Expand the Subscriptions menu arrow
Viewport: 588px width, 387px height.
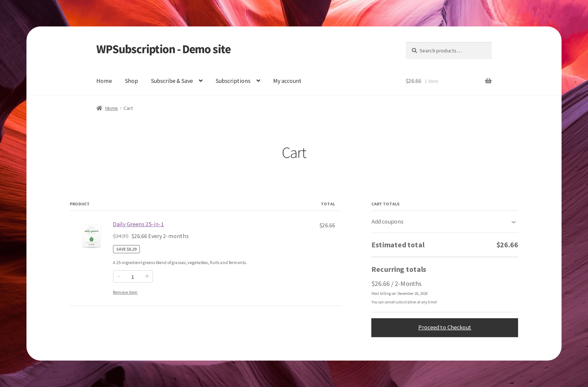tap(258, 81)
